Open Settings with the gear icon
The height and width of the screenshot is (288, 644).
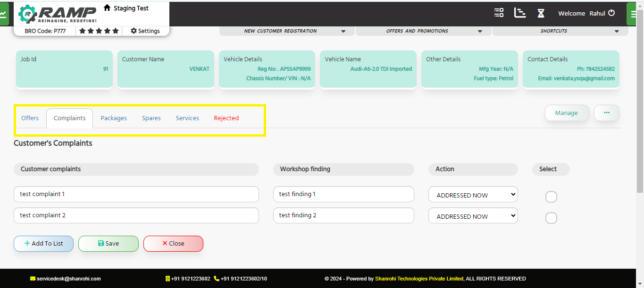point(145,31)
